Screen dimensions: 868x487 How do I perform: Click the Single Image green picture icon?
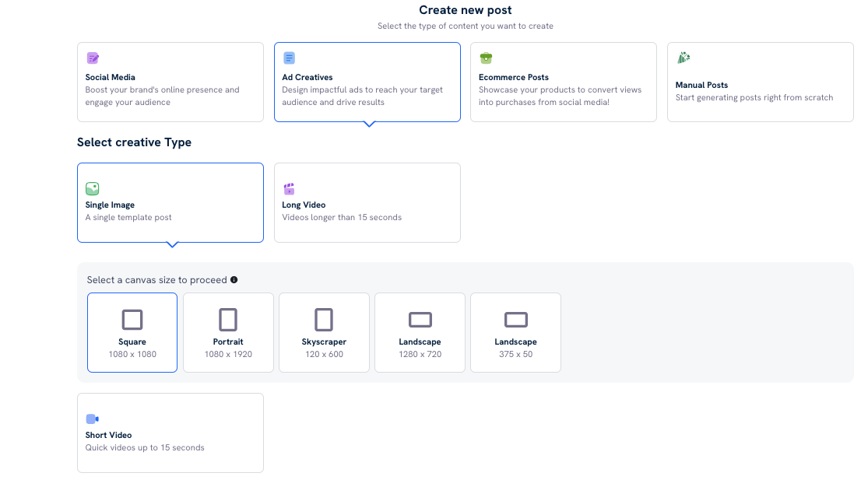(93, 188)
